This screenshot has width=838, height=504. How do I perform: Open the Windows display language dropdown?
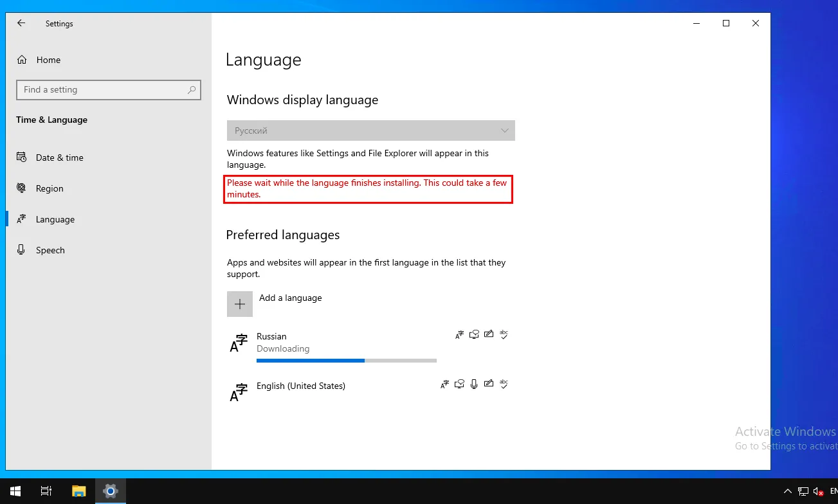pos(370,130)
